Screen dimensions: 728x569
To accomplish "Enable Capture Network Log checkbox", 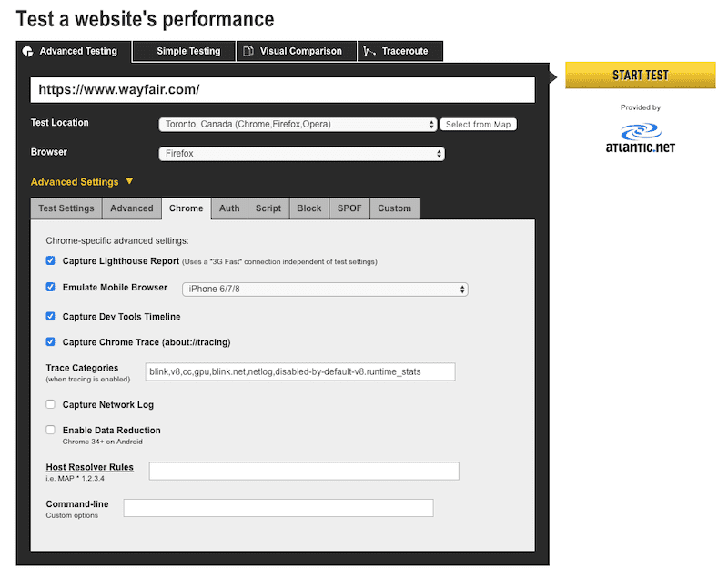I will pos(51,404).
